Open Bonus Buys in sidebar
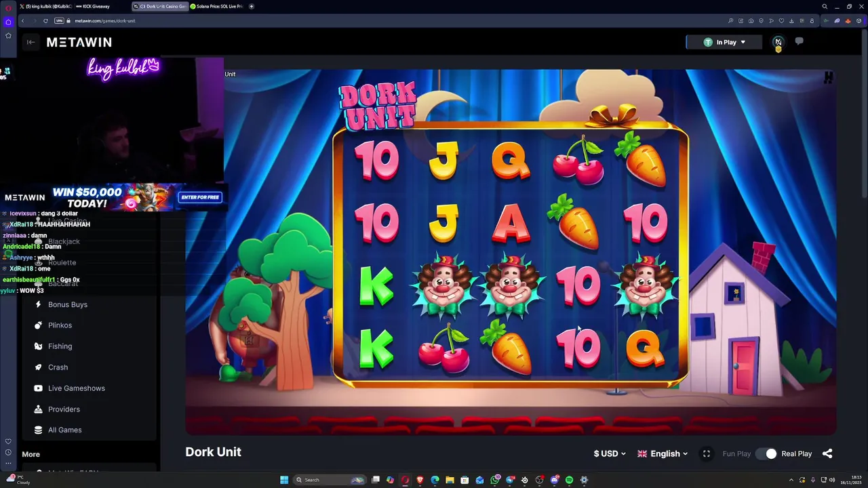This screenshot has height=488, width=868. tap(68, 304)
